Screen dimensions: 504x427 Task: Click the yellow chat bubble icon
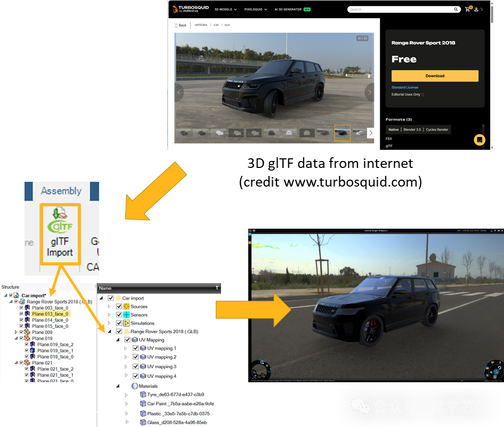coord(479,140)
